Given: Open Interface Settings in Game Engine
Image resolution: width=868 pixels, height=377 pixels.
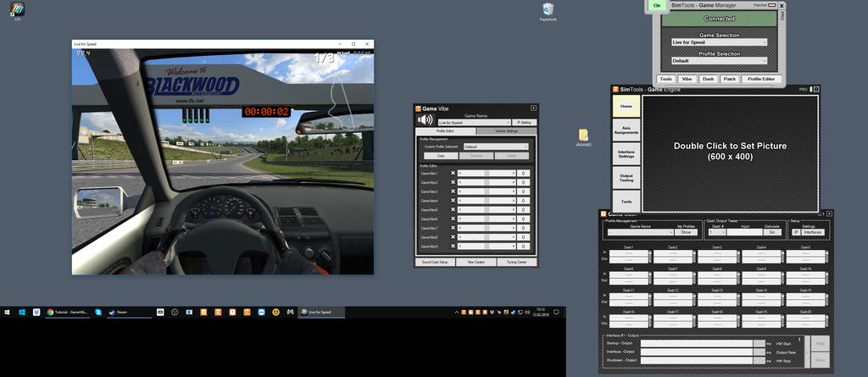Looking at the screenshot, I should coord(626,154).
